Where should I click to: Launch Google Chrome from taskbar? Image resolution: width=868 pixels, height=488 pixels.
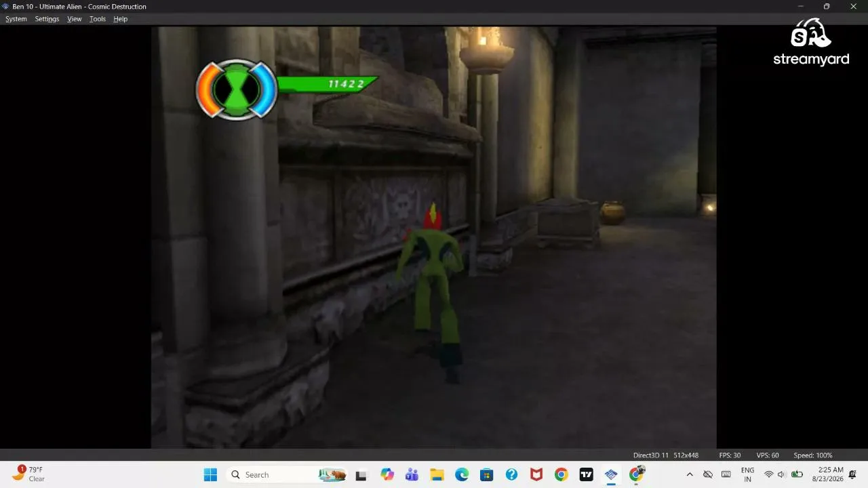(561, 474)
